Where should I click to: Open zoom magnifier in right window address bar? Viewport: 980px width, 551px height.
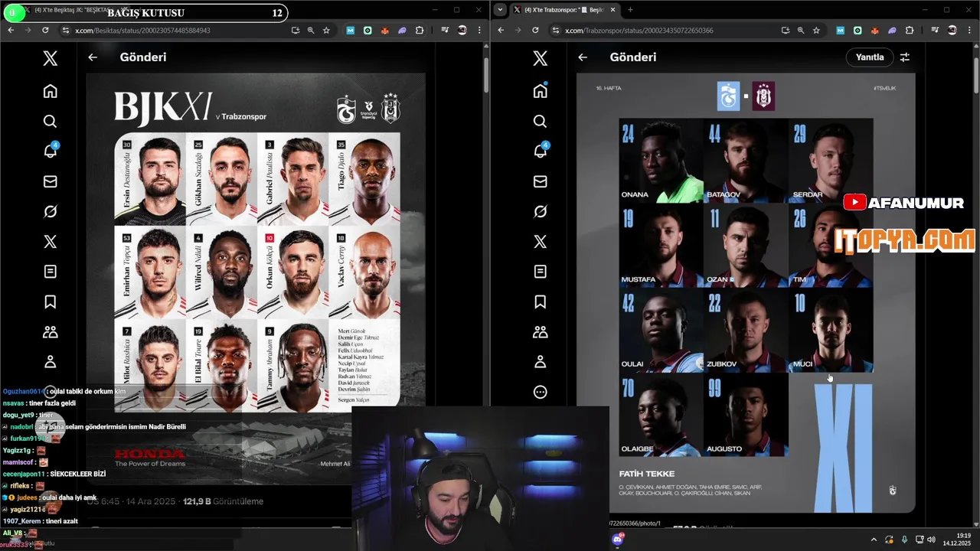[x=801, y=30]
